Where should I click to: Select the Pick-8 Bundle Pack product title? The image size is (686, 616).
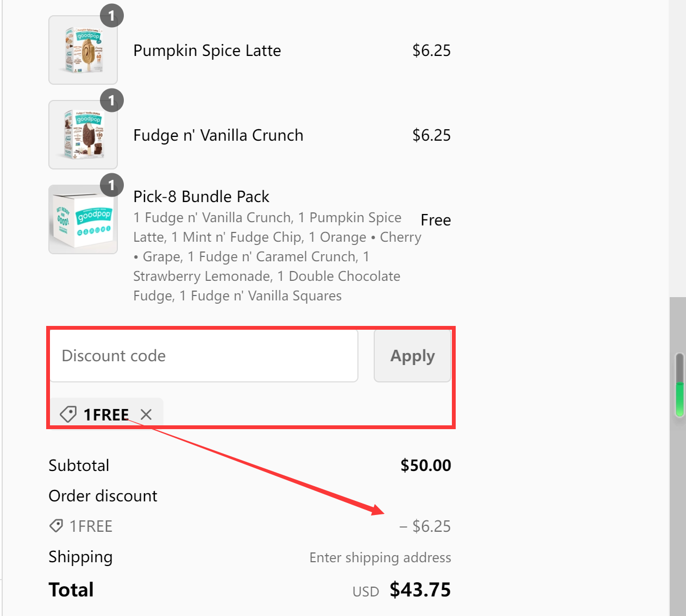[x=201, y=196]
